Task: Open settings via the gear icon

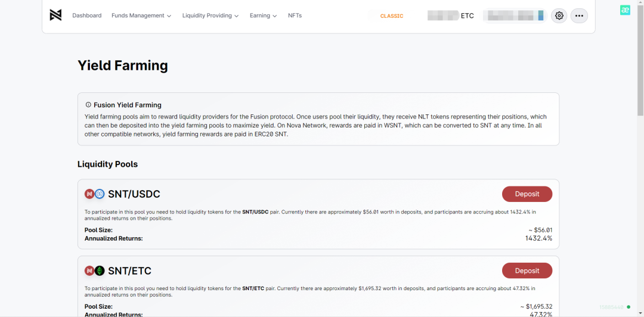Action: click(559, 16)
